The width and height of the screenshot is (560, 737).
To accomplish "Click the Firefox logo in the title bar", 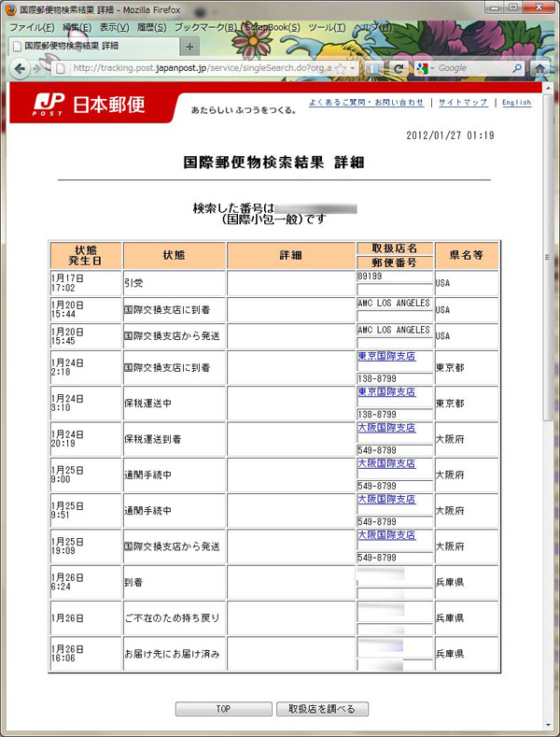I will coord(11,9).
